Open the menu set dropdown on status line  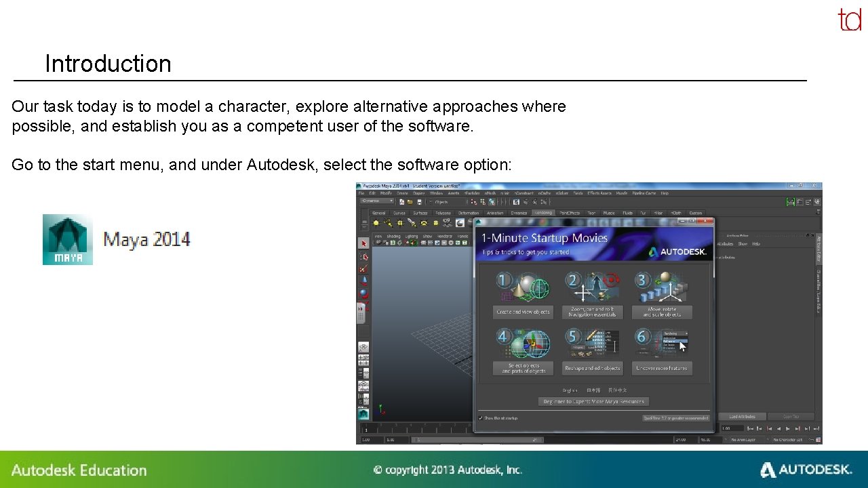(377, 201)
